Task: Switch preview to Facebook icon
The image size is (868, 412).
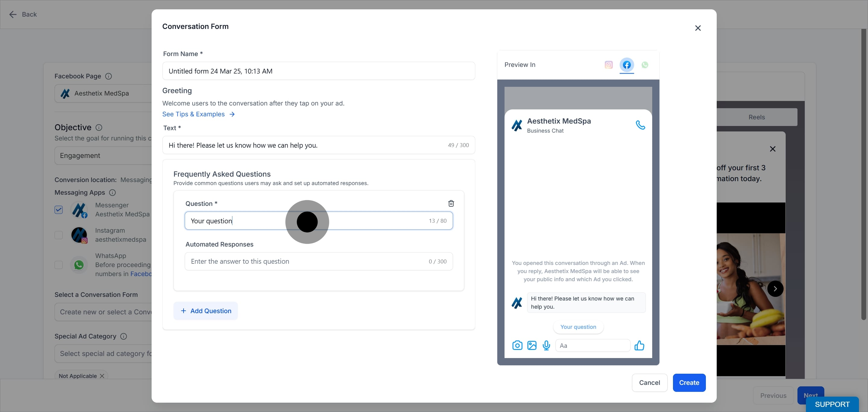Action: (627, 65)
